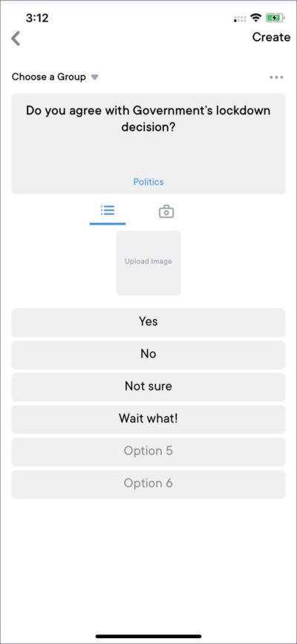The height and width of the screenshot is (644, 297).
Task: Fill in the Option 5 field
Action: 148,452
